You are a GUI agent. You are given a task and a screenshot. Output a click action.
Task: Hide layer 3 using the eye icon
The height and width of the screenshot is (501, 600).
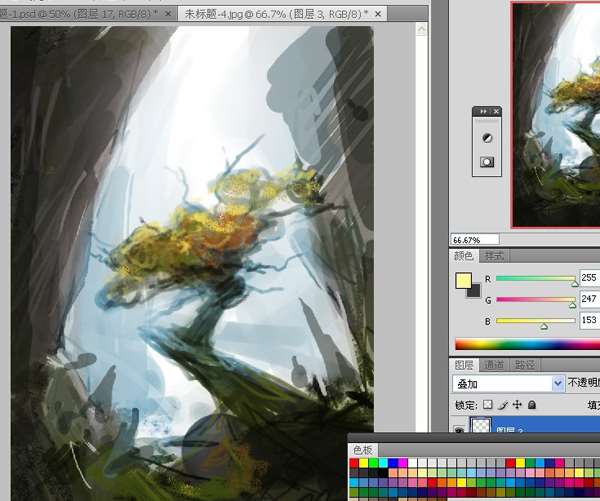pyautogui.click(x=459, y=431)
